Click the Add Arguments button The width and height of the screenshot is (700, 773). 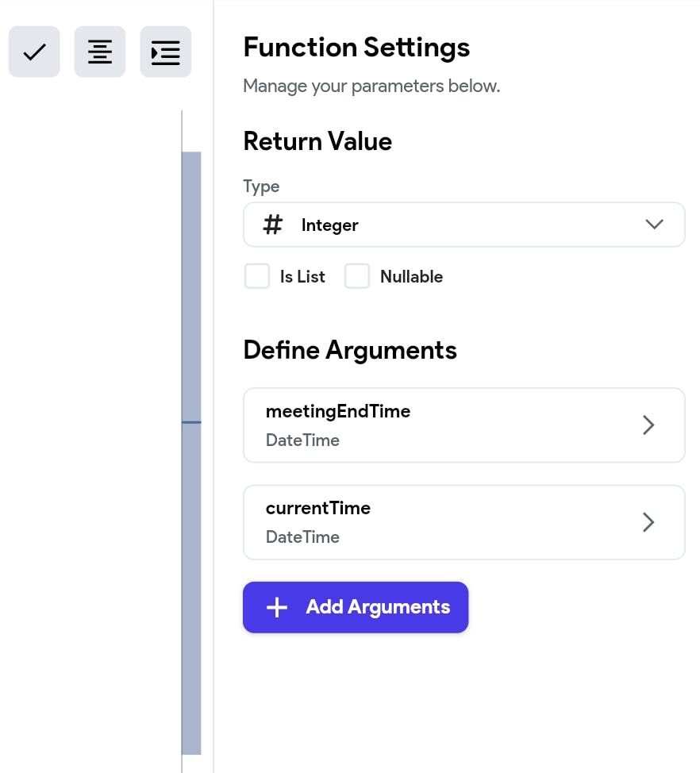[356, 607]
